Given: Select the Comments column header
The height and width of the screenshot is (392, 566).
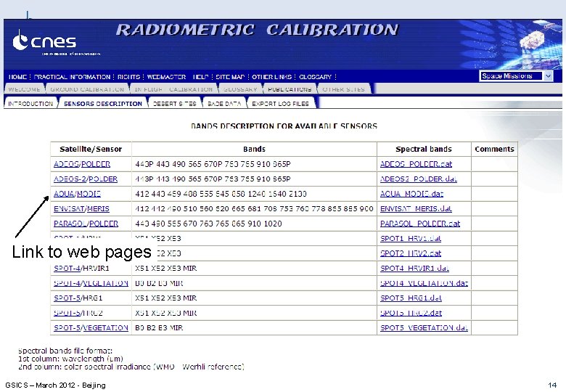Looking at the screenshot, I should [x=494, y=149].
